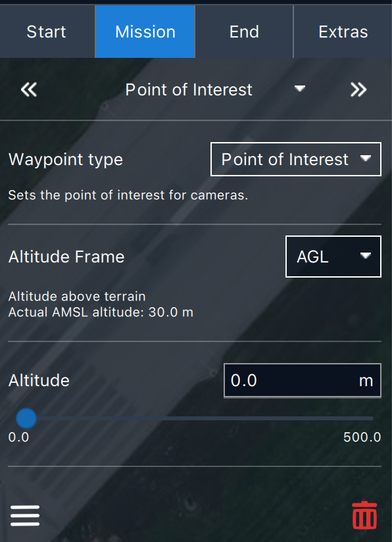Click the blue Altitude slider handle
Image resolution: width=392 pixels, height=542 pixels.
pos(26,418)
